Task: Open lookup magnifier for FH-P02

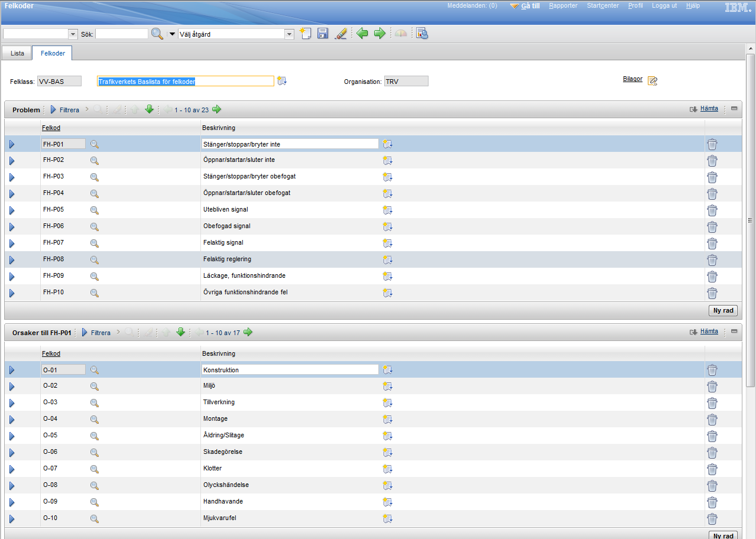Action: click(94, 160)
